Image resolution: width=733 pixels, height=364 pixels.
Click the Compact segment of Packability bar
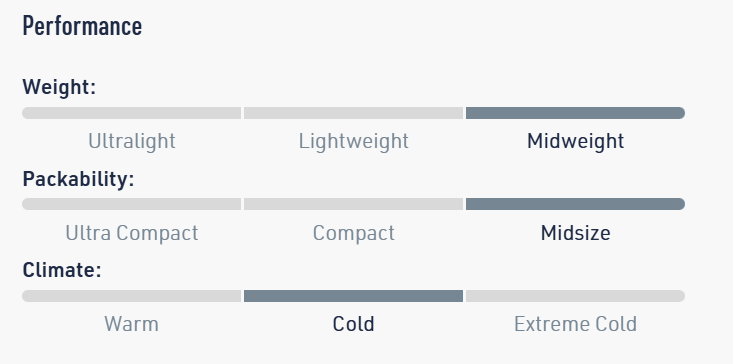[353, 204]
